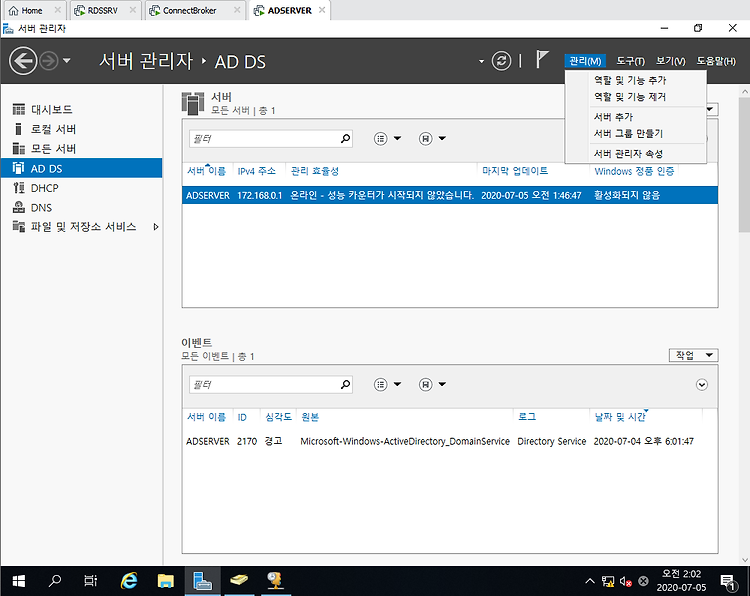Screen dimensions: 750x596
Task: Sort by 마지막 업데이트 column
Action: coord(515,171)
